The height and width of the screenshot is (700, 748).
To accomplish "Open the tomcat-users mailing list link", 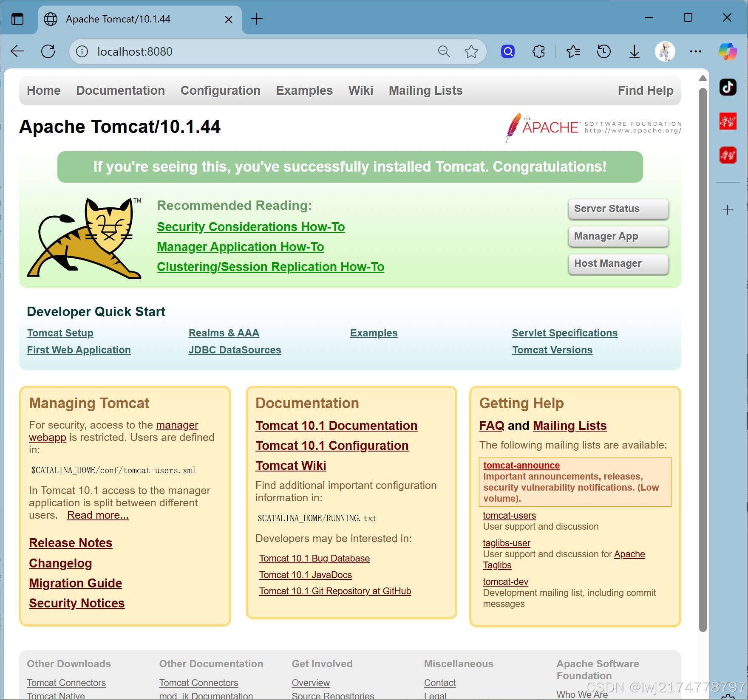I will [x=510, y=516].
